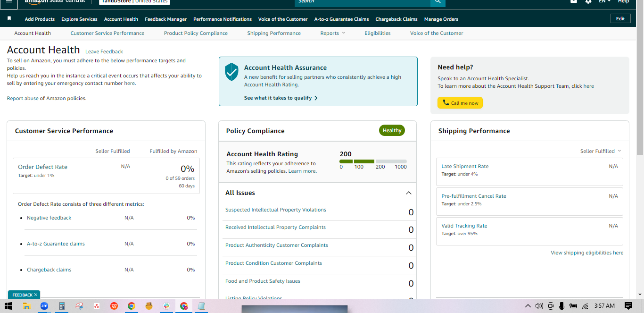The image size is (644, 313).
Task: Open the bear app icon in taskbar
Action: [x=149, y=306]
